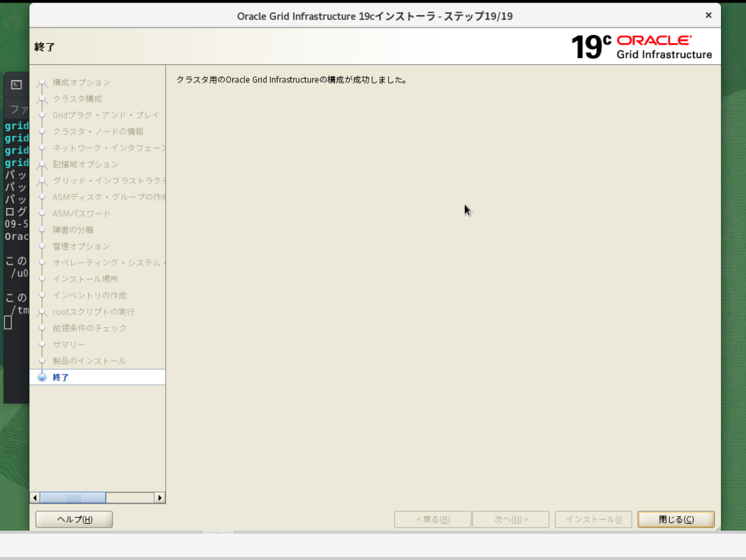Select クラスタ・ノードの情報 step

pyautogui.click(x=97, y=131)
